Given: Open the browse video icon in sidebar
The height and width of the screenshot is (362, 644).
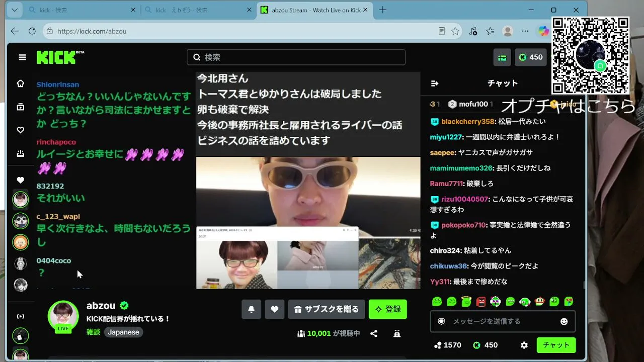Looking at the screenshot, I should click(21, 107).
